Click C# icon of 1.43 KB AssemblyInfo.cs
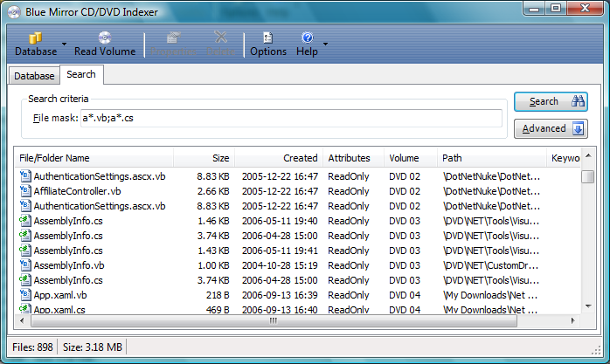The image size is (610, 364). coord(25,251)
